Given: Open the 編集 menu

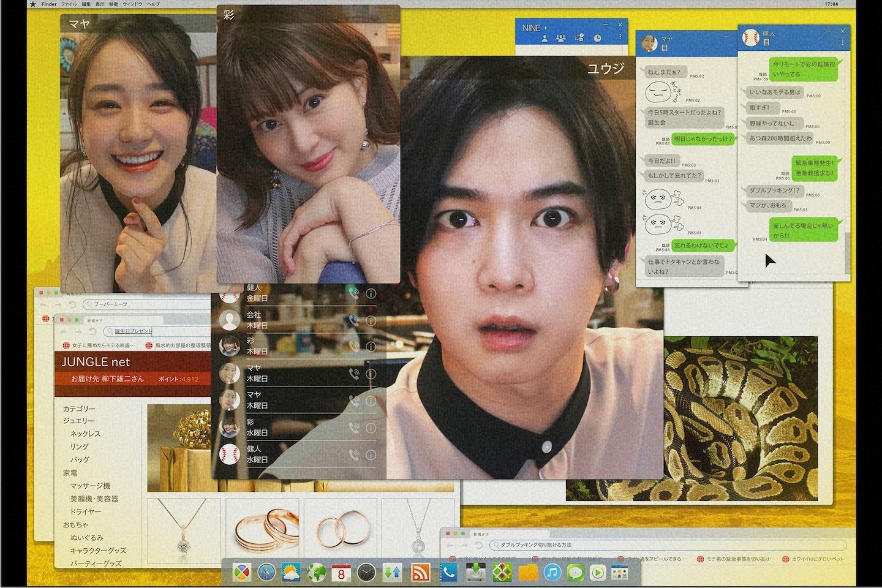Looking at the screenshot, I should [x=85, y=4].
